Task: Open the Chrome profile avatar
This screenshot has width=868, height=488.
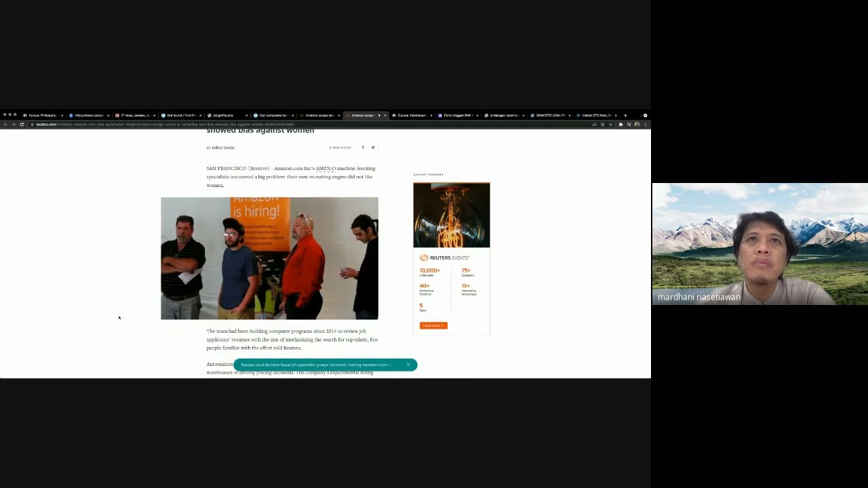Action: pos(637,124)
